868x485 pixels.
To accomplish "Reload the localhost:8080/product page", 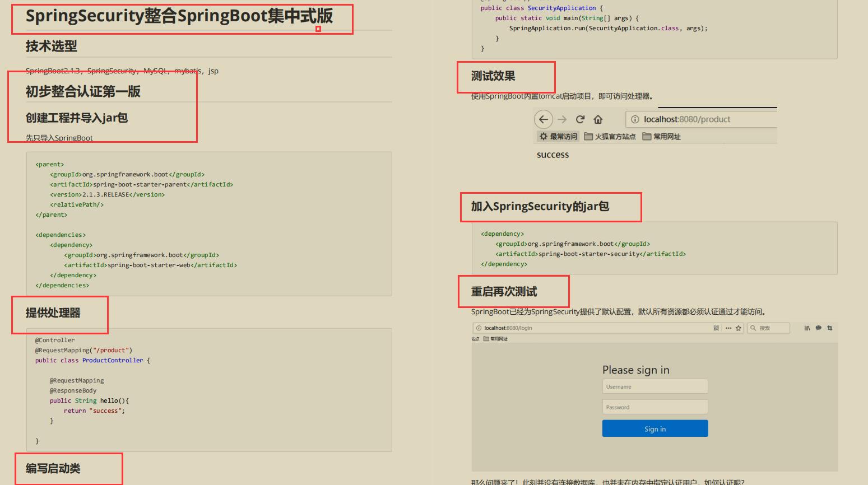I will [580, 119].
